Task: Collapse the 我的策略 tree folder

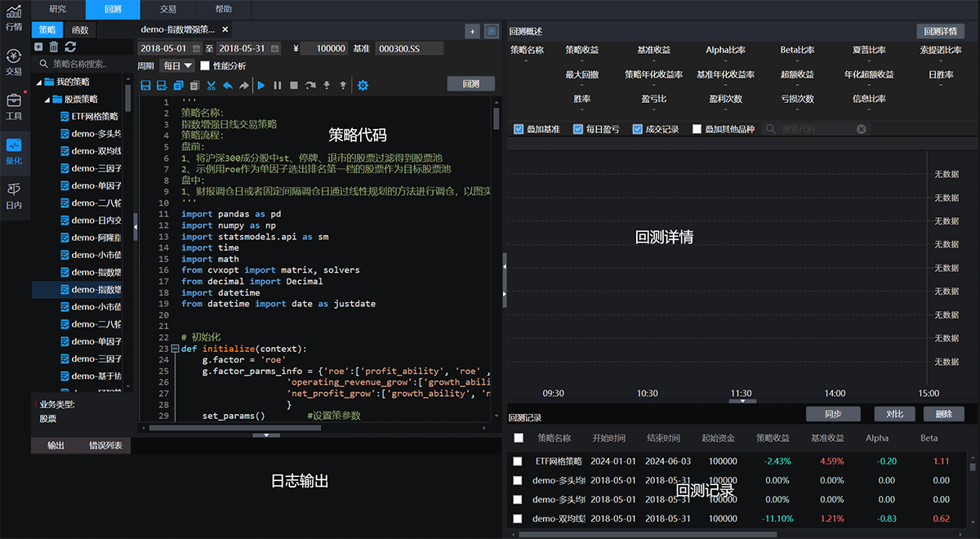Action: coord(38,82)
